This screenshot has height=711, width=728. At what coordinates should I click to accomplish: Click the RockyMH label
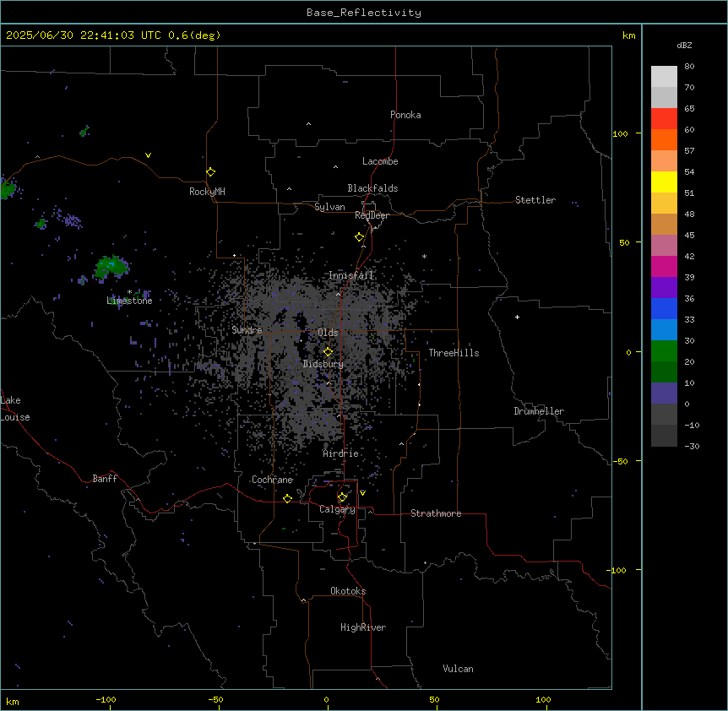(207, 192)
